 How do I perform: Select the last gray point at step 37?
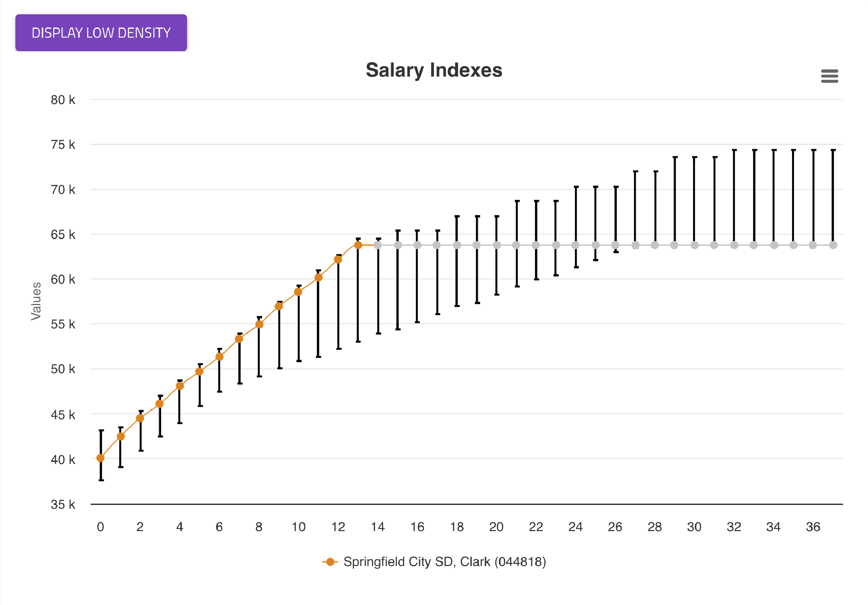[x=833, y=245]
